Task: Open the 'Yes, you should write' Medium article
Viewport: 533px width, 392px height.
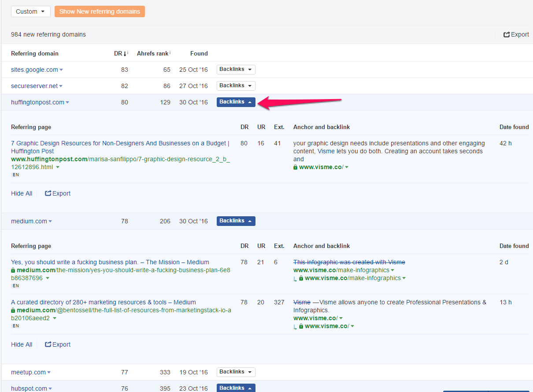Action: click(x=110, y=262)
